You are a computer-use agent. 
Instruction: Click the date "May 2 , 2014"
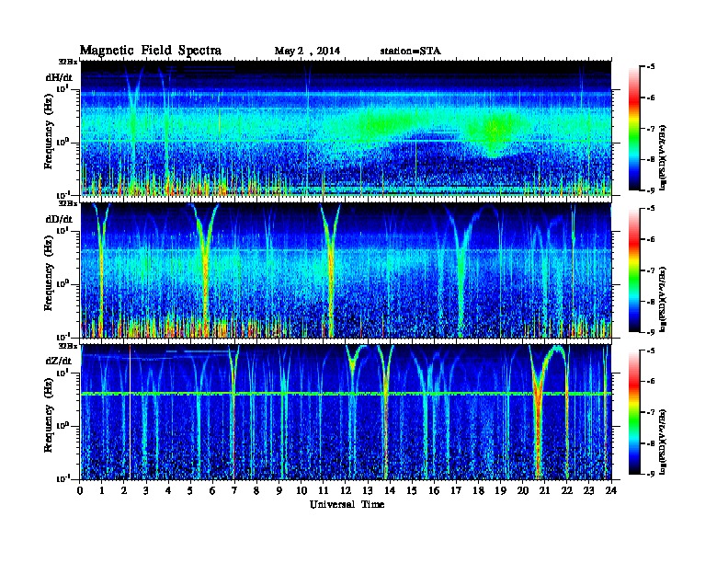click(x=307, y=52)
